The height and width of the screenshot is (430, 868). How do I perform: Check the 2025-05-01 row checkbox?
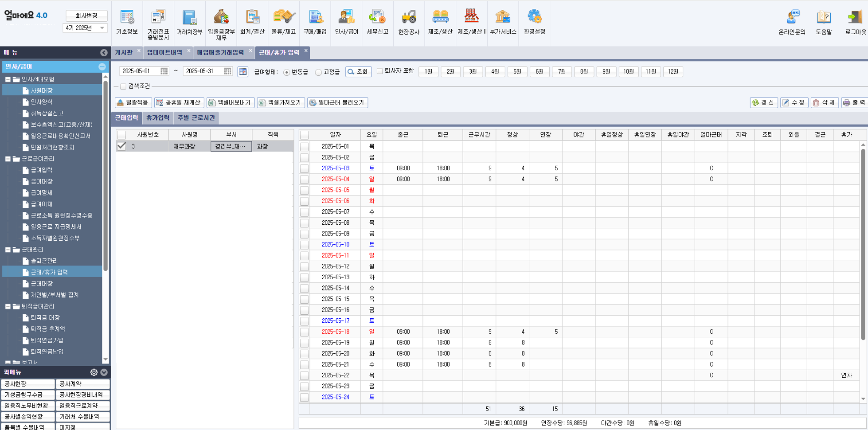point(304,146)
